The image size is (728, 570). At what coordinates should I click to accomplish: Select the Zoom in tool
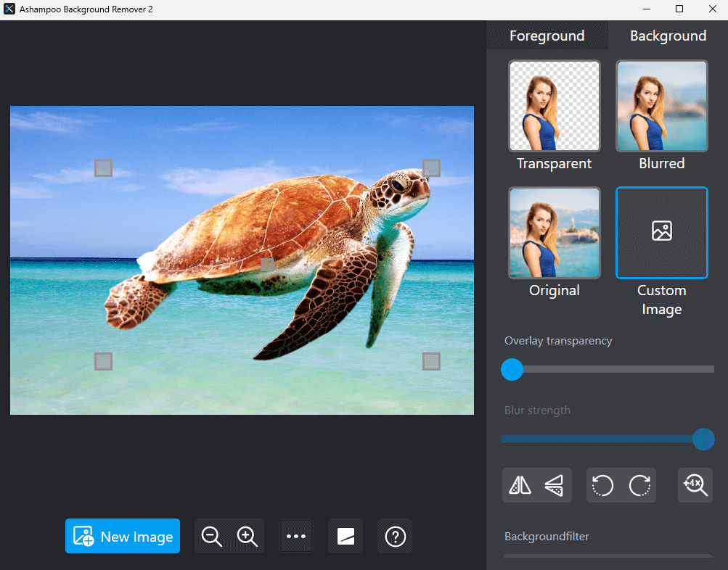[247, 536]
